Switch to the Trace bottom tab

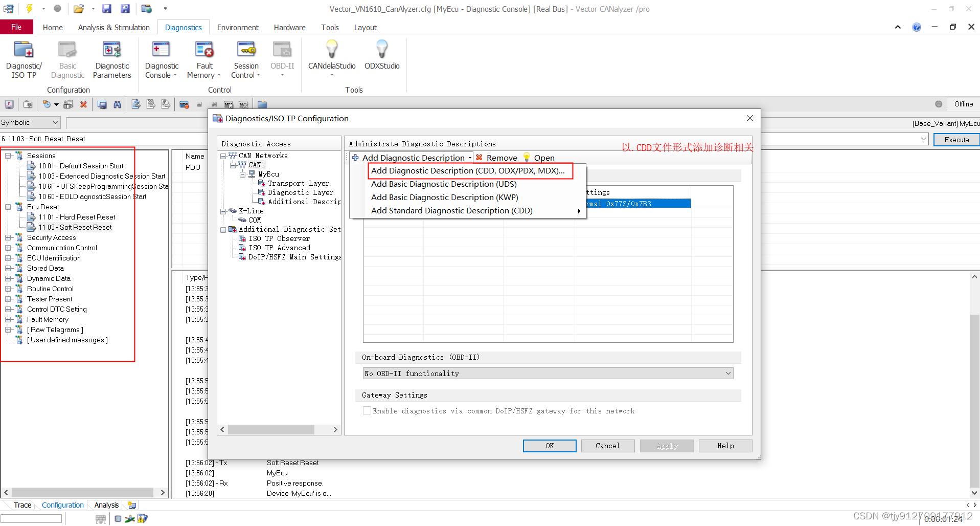(x=22, y=505)
